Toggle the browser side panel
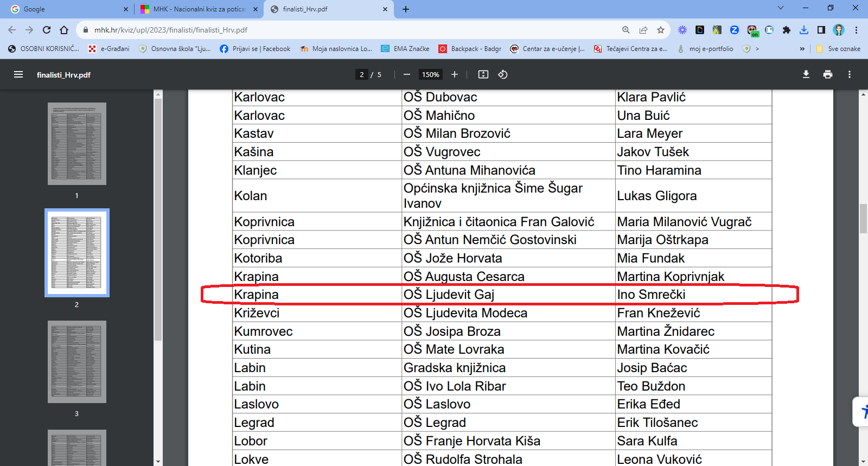Screen dimensions: 868x466 (x=821, y=30)
